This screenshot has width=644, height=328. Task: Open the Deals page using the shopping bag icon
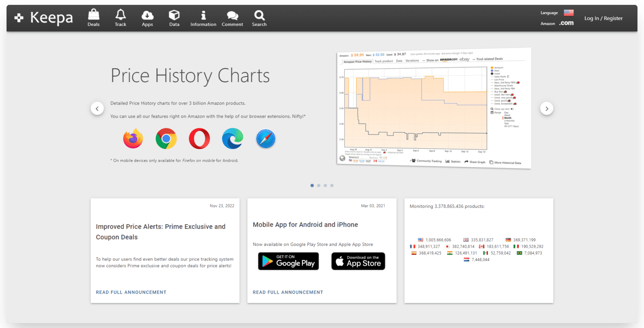[93, 17]
